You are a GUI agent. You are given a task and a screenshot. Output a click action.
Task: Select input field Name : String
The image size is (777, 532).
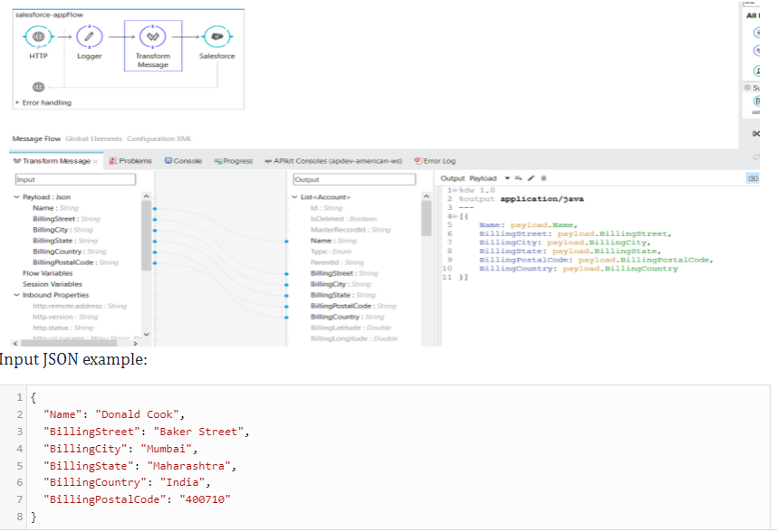click(x=56, y=208)
